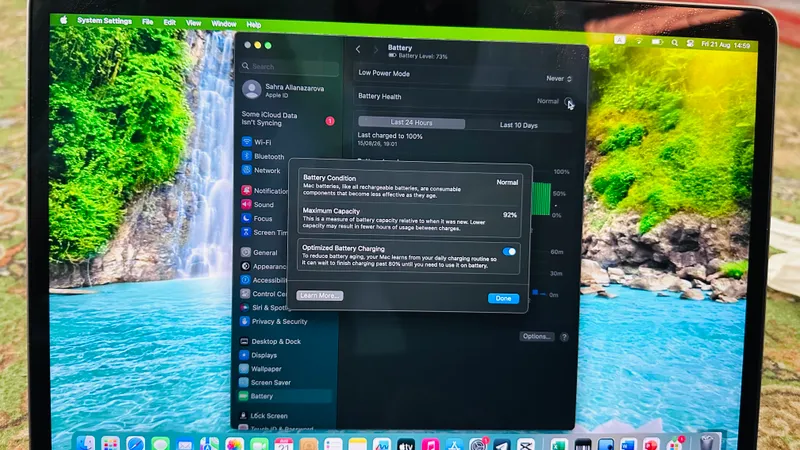
Task: Open the File menu
Action: [x=147, y=22]
